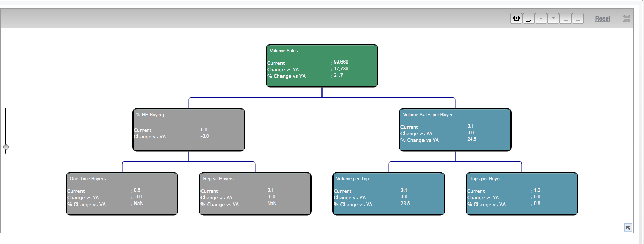644x244 pixels.
Task: Click the stacked-pages expand all icon
Action: (528, 18)
